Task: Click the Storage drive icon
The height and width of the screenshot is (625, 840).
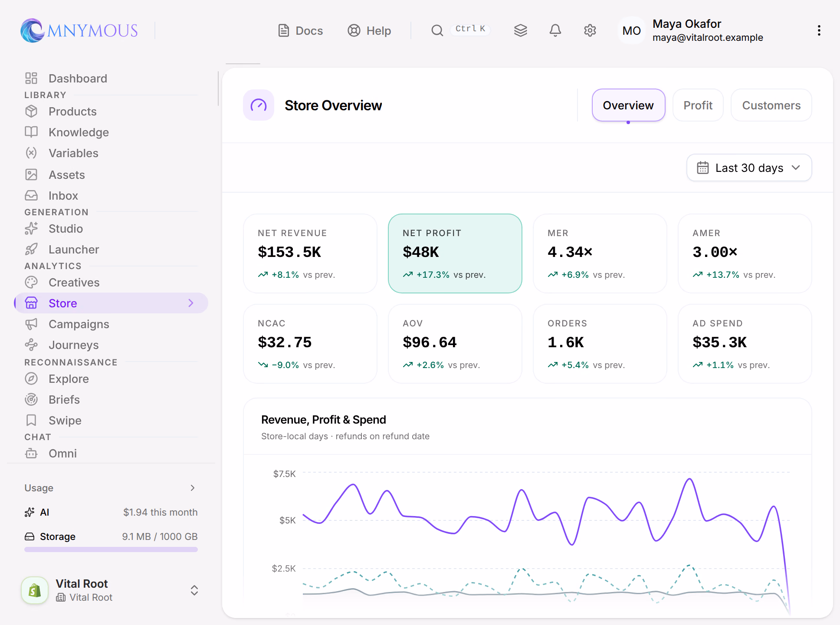Action: (x=30, y=536)
